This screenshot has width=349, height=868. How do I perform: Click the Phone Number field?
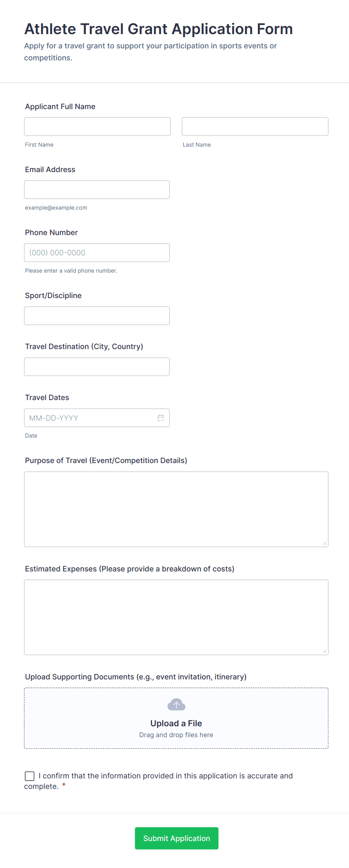point(97,253)
